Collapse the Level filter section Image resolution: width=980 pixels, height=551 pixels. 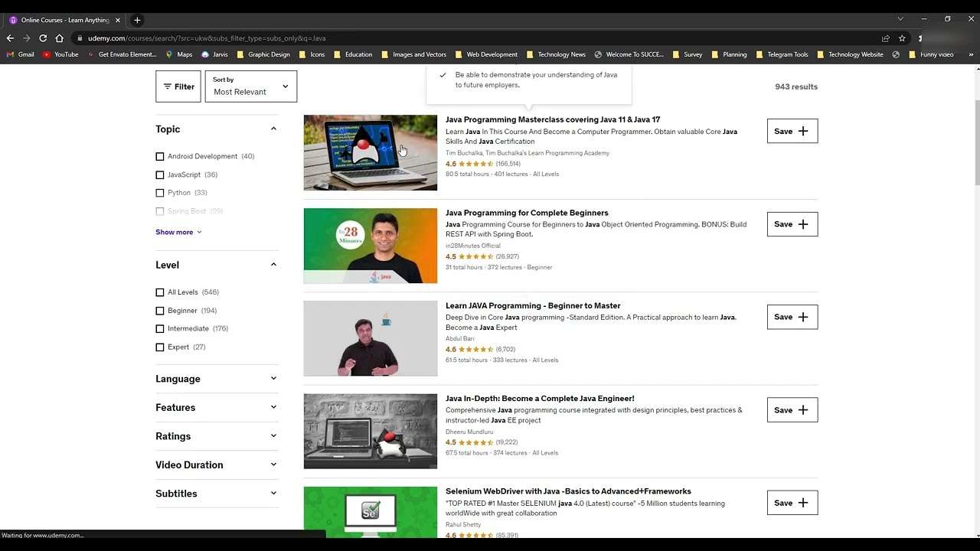(273, 265)
